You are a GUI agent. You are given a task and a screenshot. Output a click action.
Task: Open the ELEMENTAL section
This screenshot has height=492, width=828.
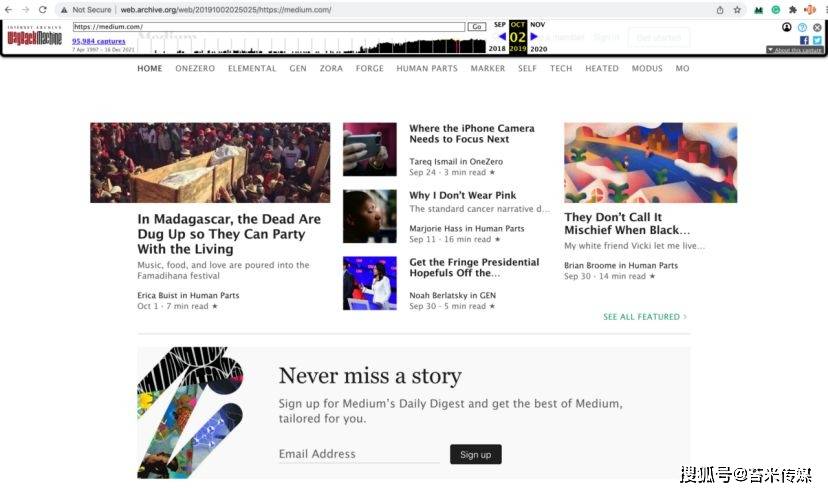(252, 69)
